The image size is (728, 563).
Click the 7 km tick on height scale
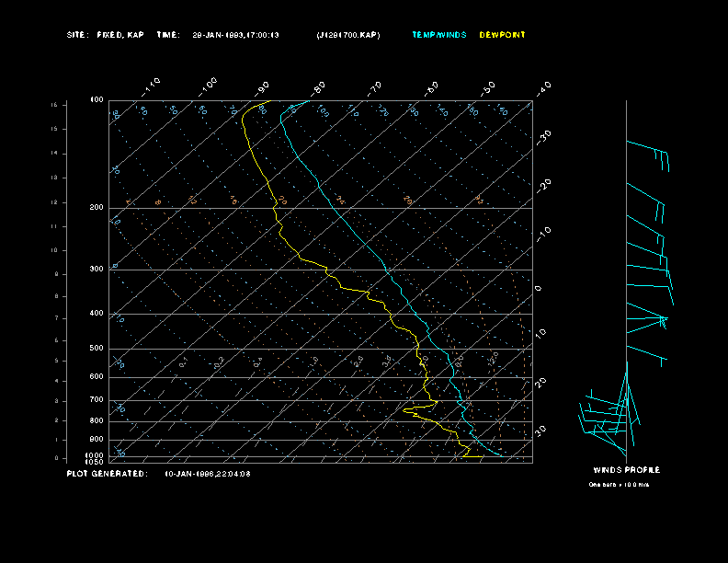pos(57,318)
